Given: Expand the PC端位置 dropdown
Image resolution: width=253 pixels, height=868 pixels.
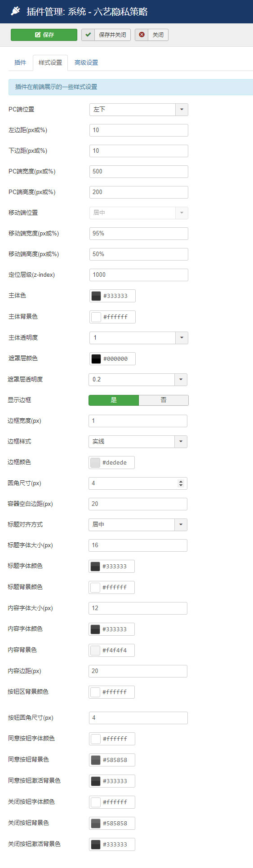Looking at the screenshot, I should (182, 109).
